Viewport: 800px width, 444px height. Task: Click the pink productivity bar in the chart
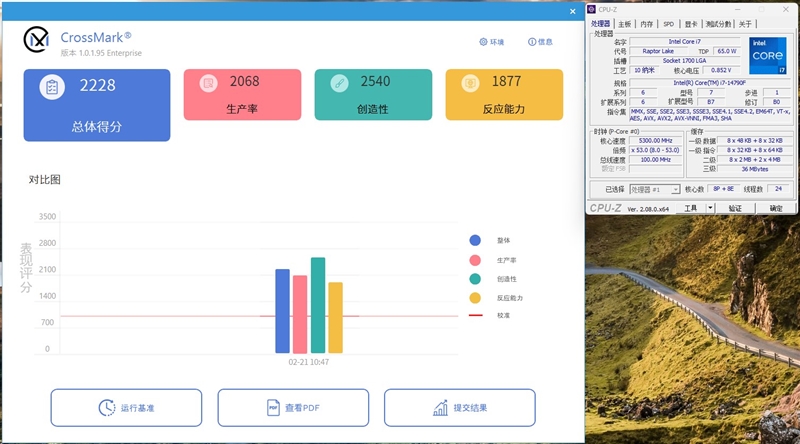300,314
